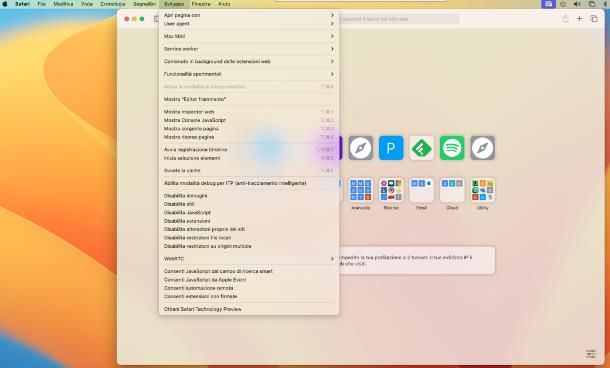Choose Inizia selezione elementi
Screen dimensions: 610x368
(x=249, y=158)
